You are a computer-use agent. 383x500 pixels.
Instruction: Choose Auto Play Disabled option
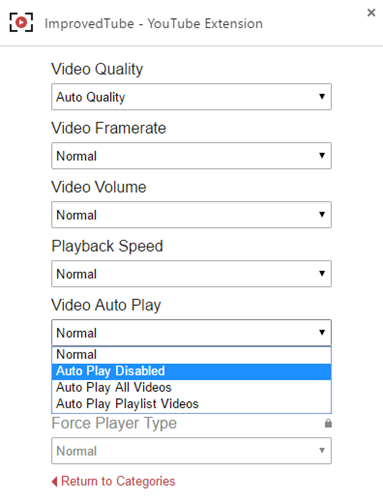click(x=191, y=371)
